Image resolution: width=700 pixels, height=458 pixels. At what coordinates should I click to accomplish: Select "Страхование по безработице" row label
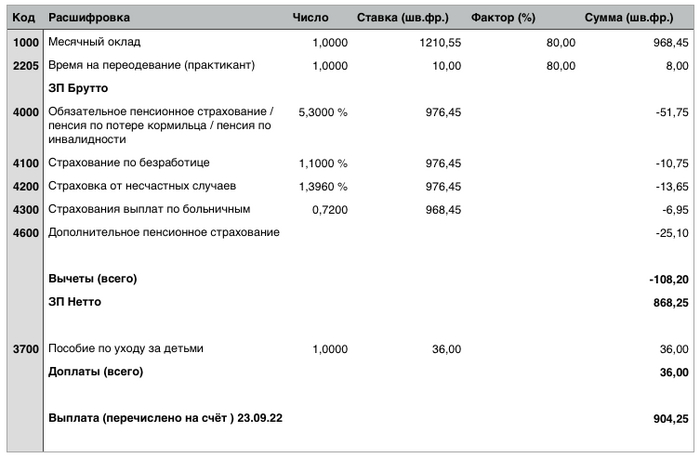pyautogui.click(x=129, y=162)
